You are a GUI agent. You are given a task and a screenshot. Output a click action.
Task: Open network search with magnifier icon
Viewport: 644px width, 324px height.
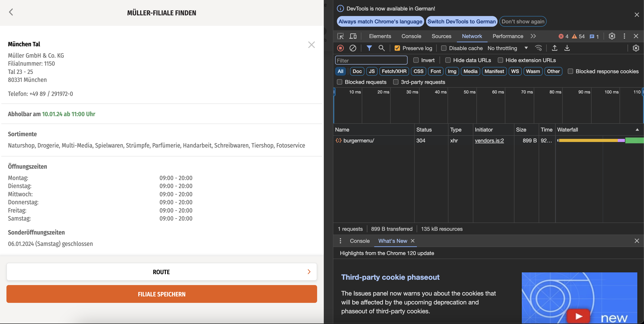point(381,48)
